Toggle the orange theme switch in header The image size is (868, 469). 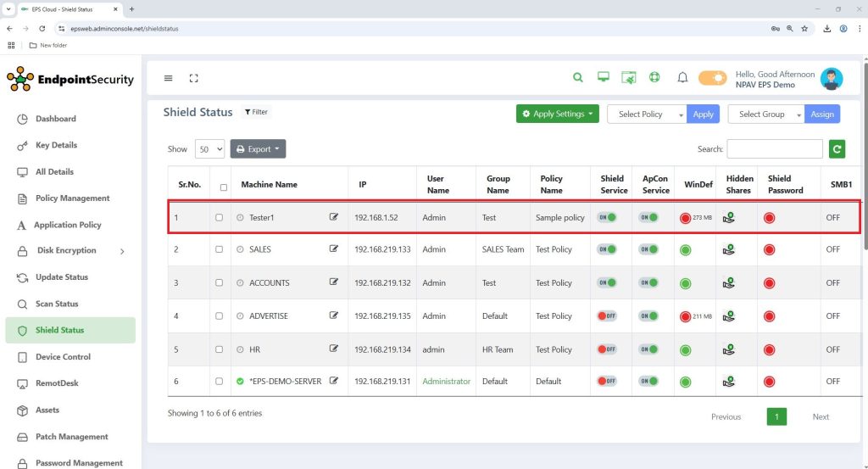point(712,78)
